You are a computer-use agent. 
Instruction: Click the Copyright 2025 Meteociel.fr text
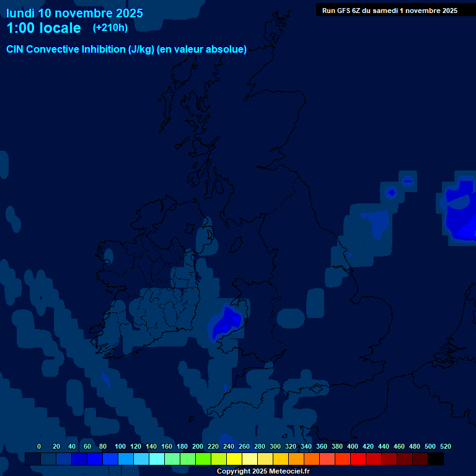click(263, 472)
